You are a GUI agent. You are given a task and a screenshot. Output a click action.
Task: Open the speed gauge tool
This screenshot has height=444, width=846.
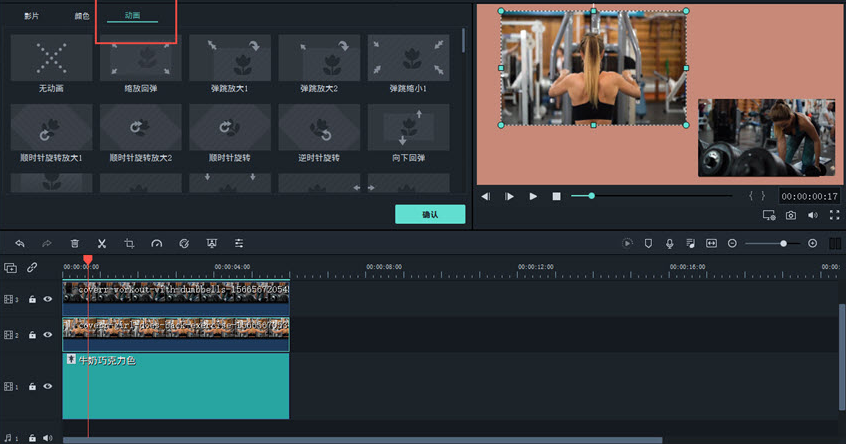point(156,243)
